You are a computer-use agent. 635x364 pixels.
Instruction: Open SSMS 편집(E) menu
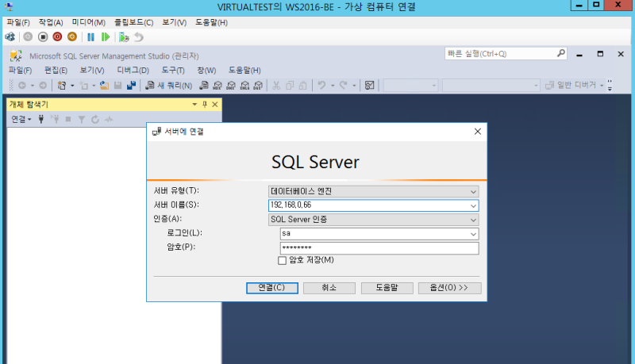[56, 71]
